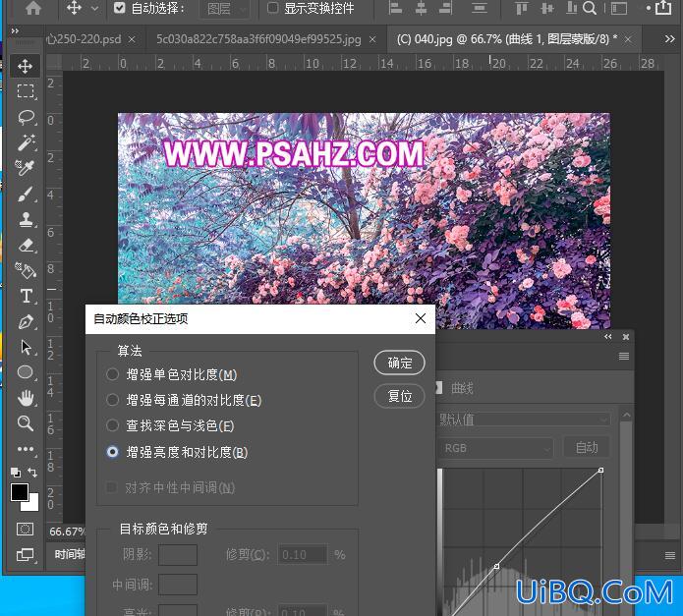Select the Eyedropper tool
This screenshot has width=683, height=616.
coord(25,168)
